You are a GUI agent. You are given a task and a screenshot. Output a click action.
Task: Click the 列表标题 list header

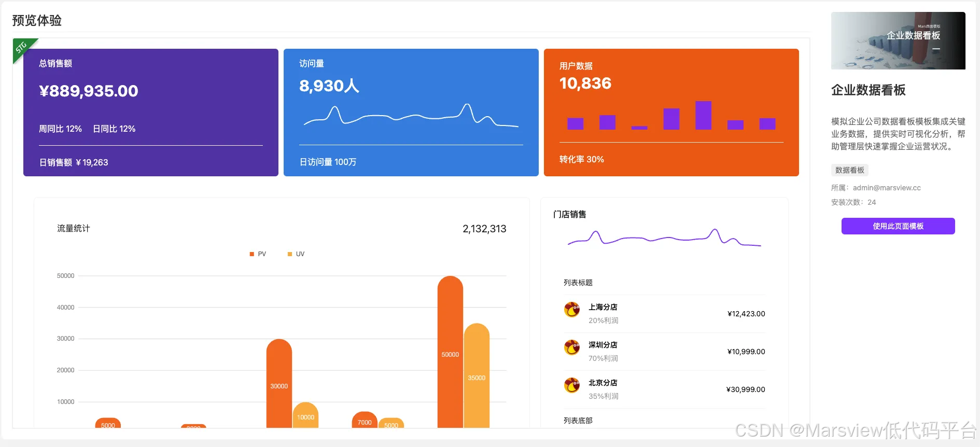pyautogui.click(x=578, y=283)
